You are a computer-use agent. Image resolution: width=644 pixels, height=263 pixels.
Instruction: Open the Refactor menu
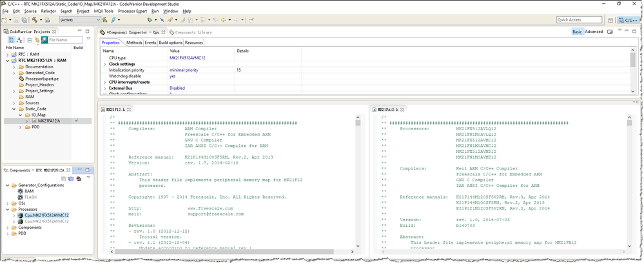[x=48, y=11]
